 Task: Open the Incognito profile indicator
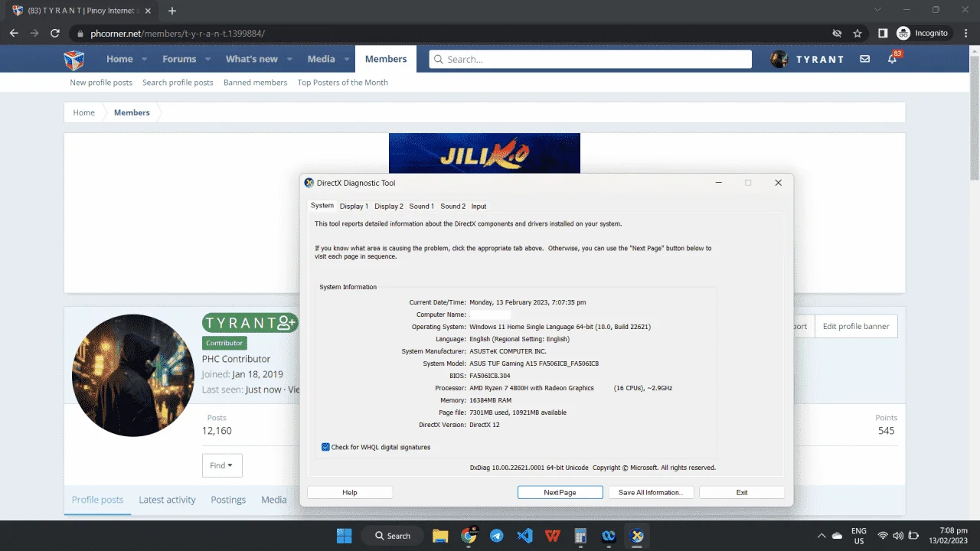pos(923,34)
